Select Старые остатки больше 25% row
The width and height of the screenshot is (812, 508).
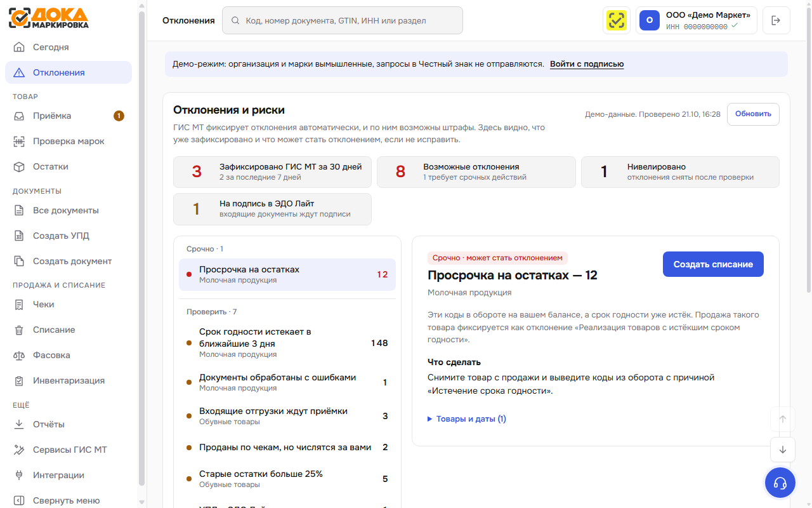click(x=287, y=479)
